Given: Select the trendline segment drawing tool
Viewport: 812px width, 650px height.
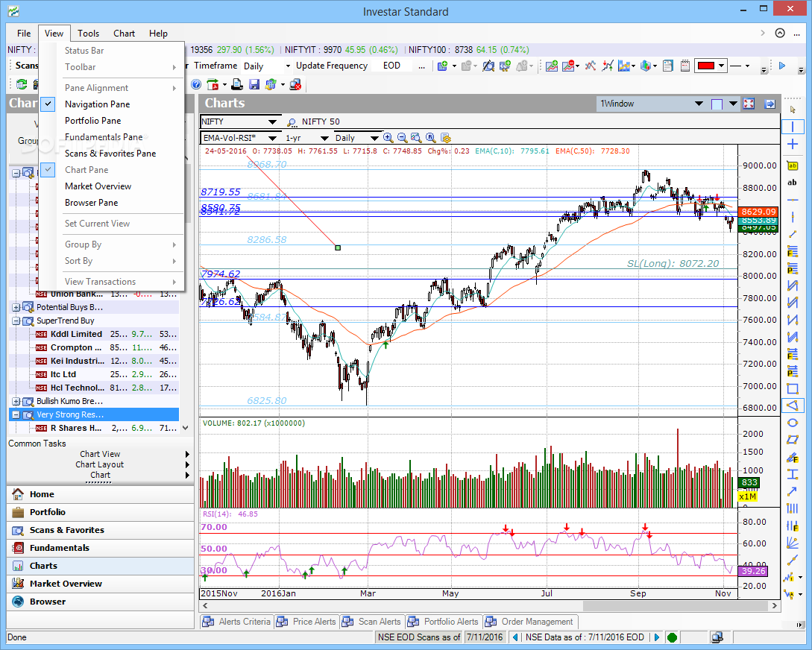Looking at the screenshot, I should click(x=793, y=235).
